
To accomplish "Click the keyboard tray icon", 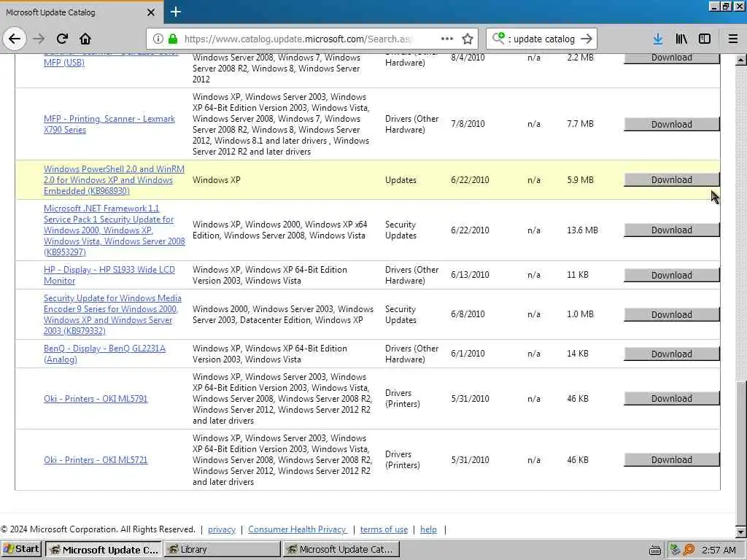I will coord(655,550).
